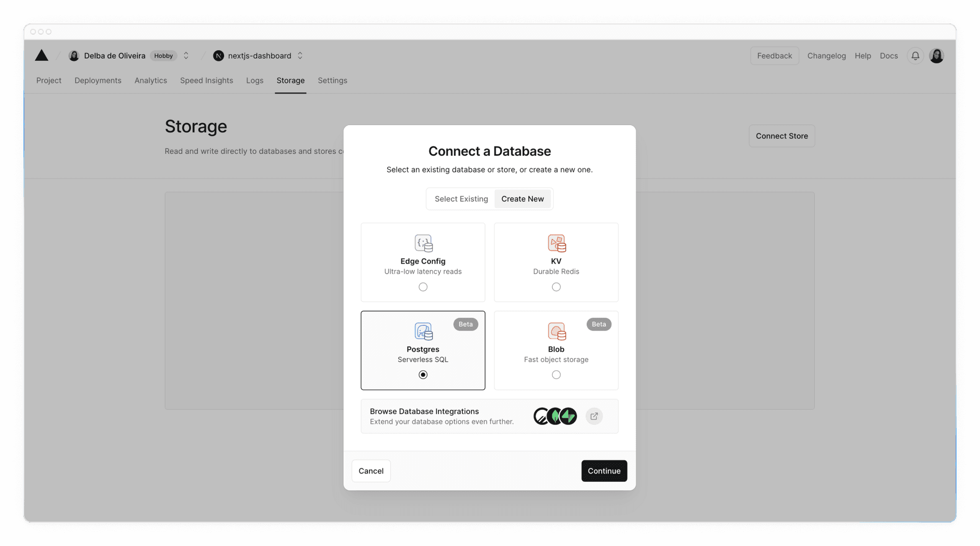Click 'Extend your database options even further.' text
The width and height of the screenshot is (980, 546).
[x=442, y=422]
